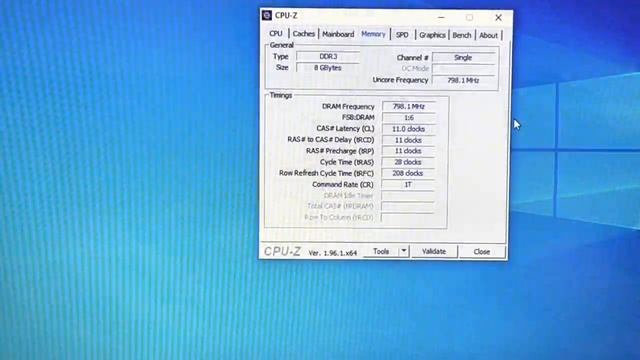Click the DRAM Frequency label
Screen dimensions: 640x360
[348, 107]
